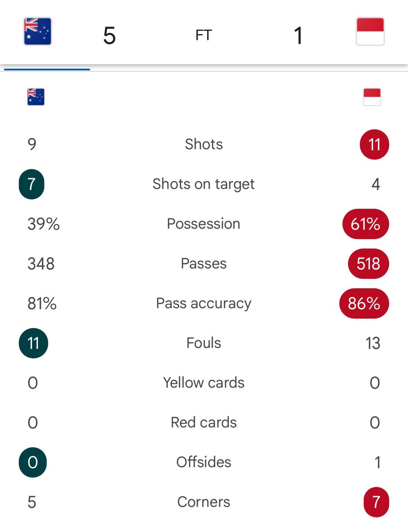The width and height of the screenshot is (408, 532).
Task: Select the small Indonesia flag above stats
Action: [x=372, y=97]
